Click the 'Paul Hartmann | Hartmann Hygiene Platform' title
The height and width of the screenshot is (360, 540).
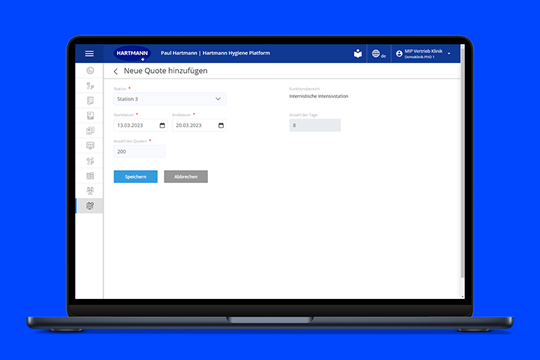point(215,53)
